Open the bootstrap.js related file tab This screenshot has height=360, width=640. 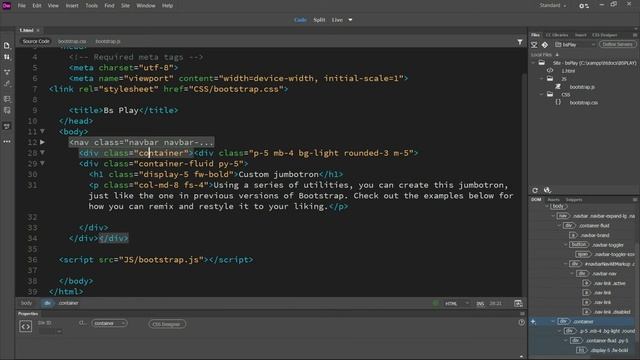point(108,41)
